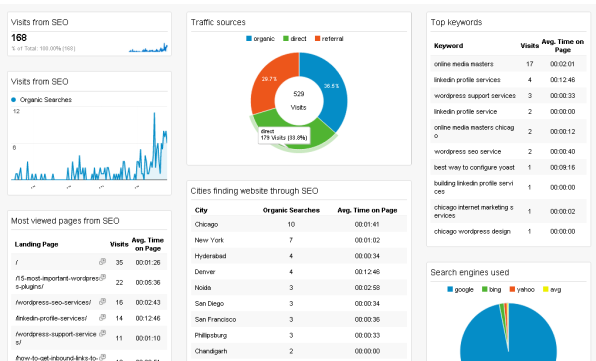Click the Top keywords widget title
The height and width of the screenshot is (361, 596).
click(x=457, y=22)
